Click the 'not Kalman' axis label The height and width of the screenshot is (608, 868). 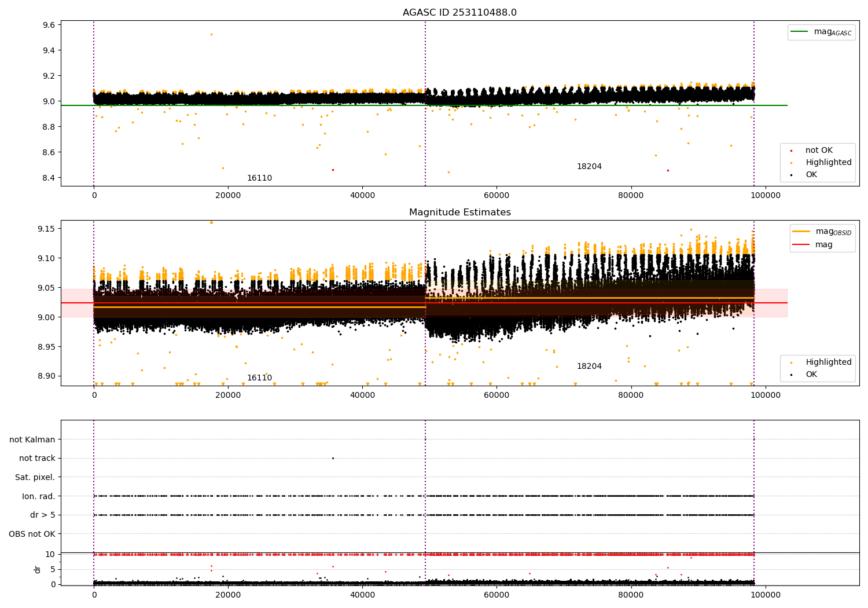32,440
